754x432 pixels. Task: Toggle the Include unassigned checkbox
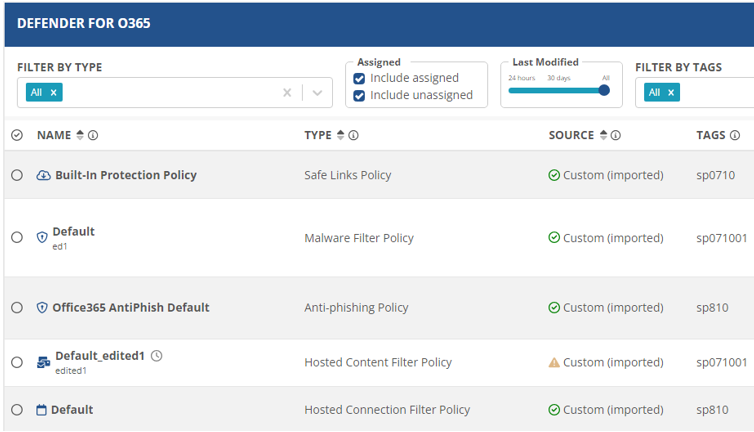tap(359, 96)
